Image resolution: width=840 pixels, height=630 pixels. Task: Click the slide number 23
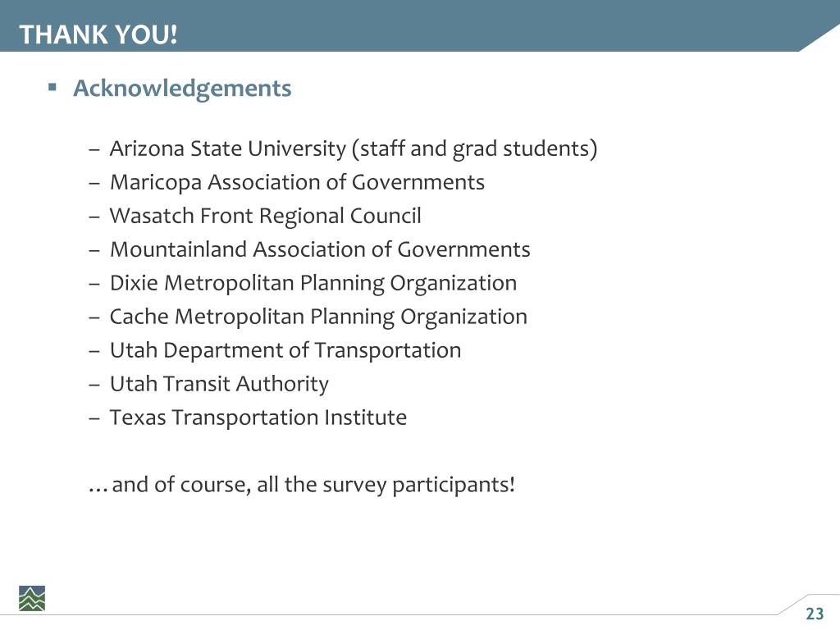815,614
